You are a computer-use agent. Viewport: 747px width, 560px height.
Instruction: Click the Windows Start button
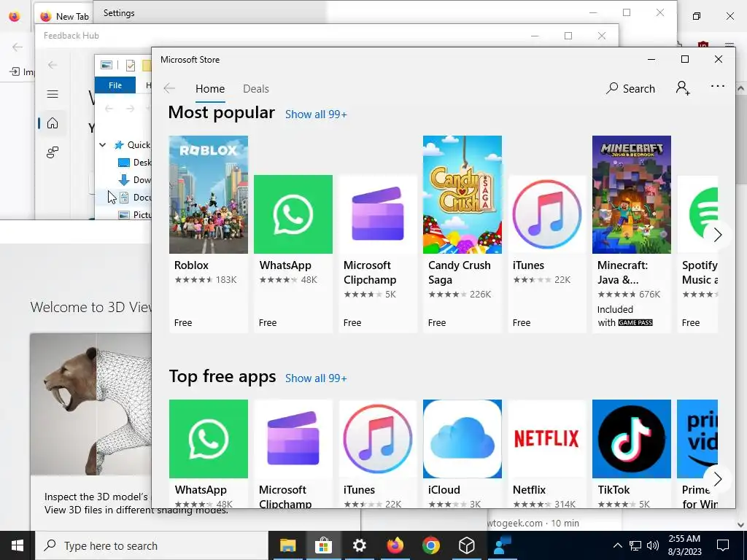tap(18, 545)
